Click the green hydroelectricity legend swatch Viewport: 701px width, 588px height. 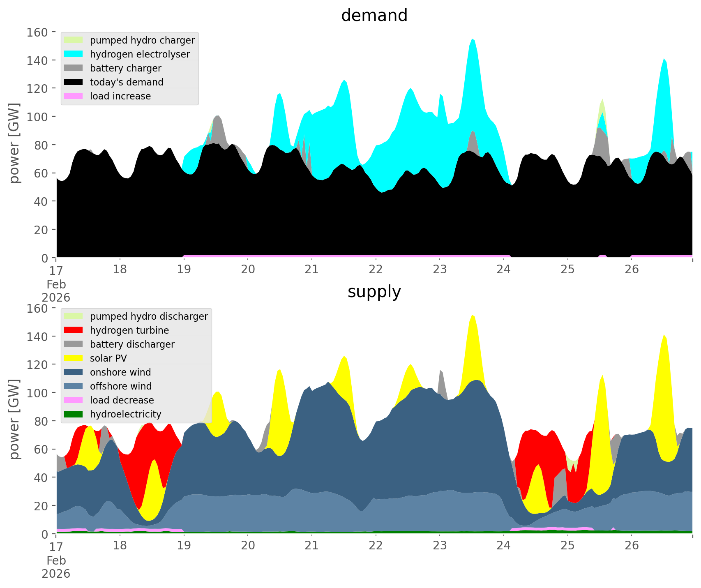point(74,414)
